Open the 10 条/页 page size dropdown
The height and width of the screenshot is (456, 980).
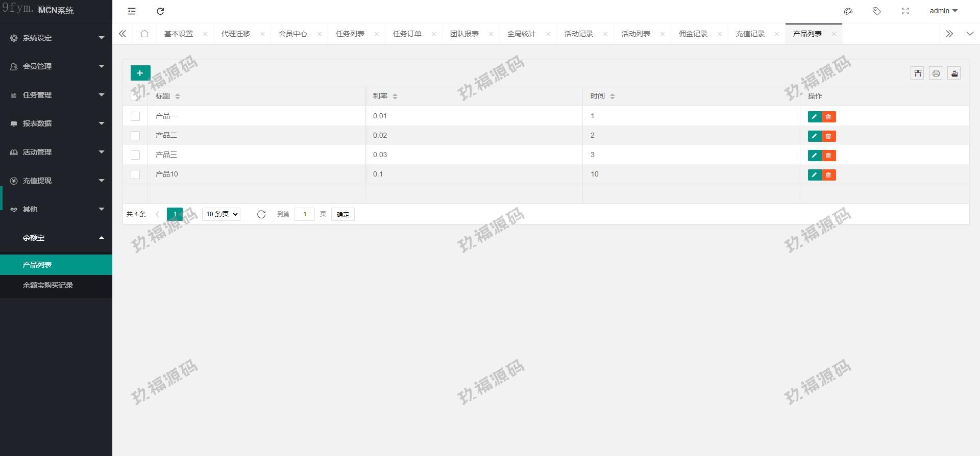222,214
